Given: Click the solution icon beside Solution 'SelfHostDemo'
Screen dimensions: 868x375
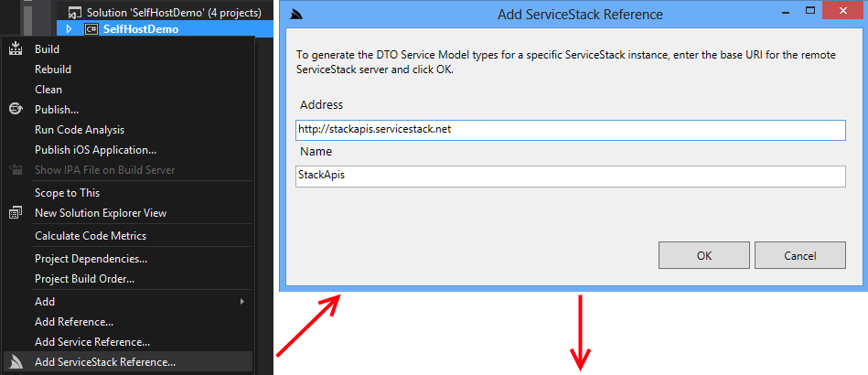Looking at the screenshot, I should tap(75, 12).
